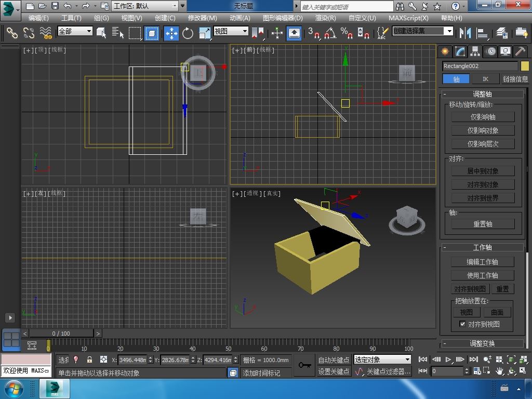Select the Select and Uniform Scale tool

[x=204, y=33]
